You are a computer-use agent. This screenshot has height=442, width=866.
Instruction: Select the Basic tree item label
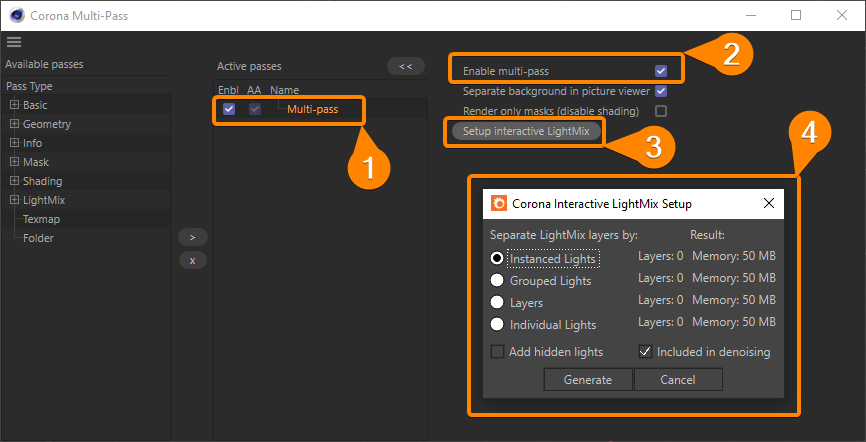(x=35, y=105)
